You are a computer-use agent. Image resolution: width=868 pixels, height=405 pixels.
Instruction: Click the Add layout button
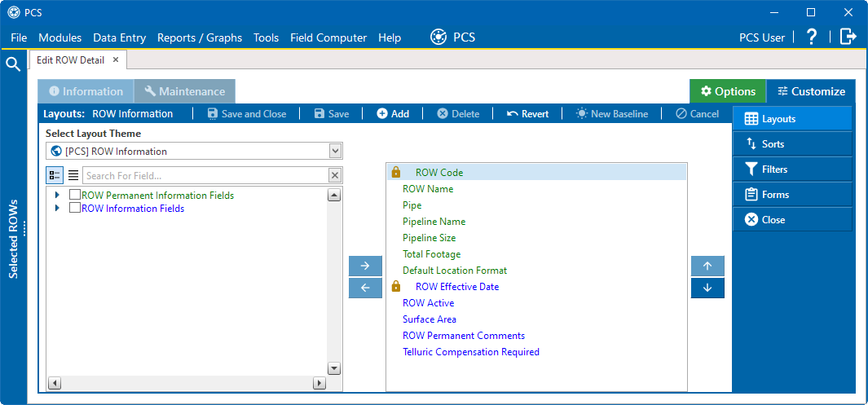393,114
